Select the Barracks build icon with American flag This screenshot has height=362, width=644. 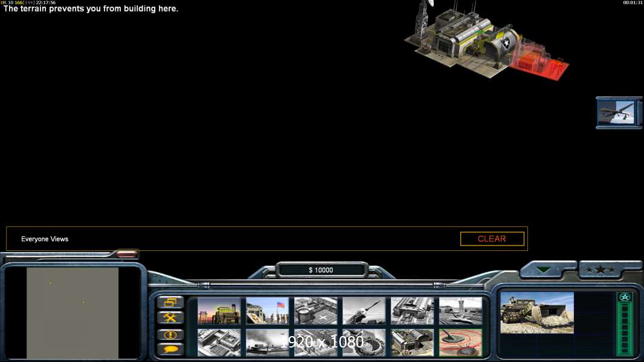tap(268, 311)
